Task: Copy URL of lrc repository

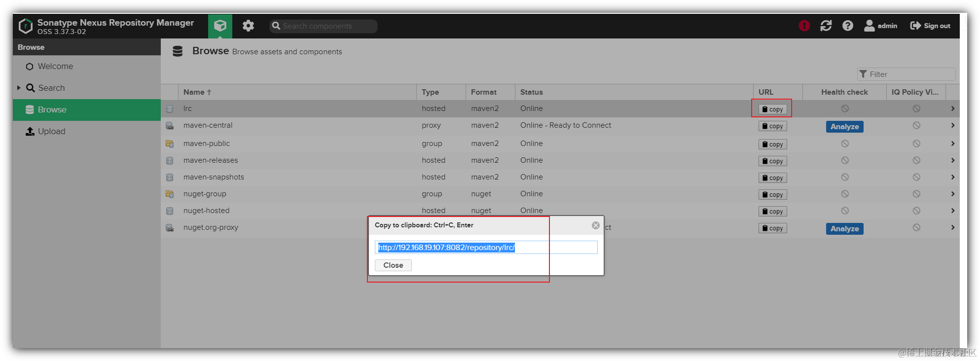Action: click(x=772, y=109)
